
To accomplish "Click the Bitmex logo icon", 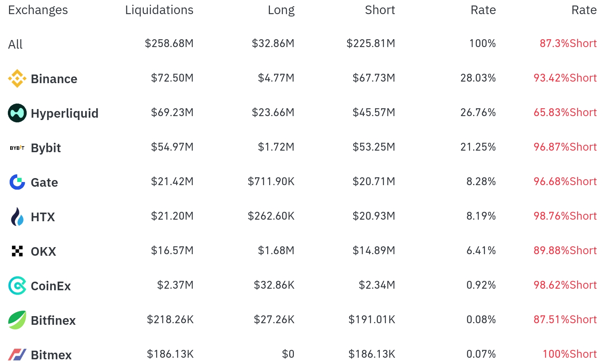I will click(x=17, y=355).
